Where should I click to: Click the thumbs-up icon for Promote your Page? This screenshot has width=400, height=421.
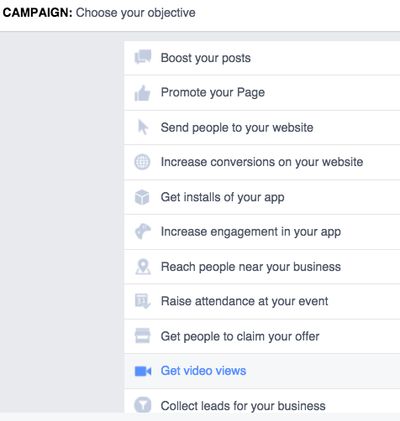(142, 93)
